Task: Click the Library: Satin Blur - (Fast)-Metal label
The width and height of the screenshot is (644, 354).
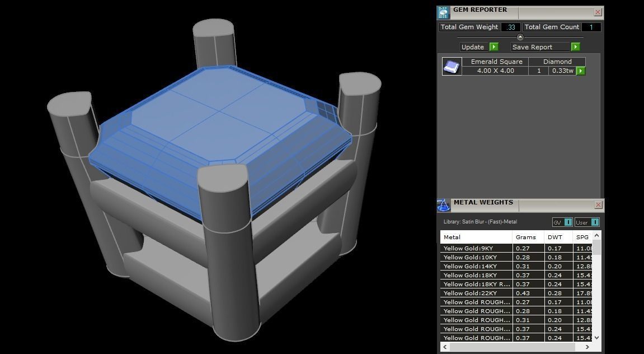Action: (480, 222)
